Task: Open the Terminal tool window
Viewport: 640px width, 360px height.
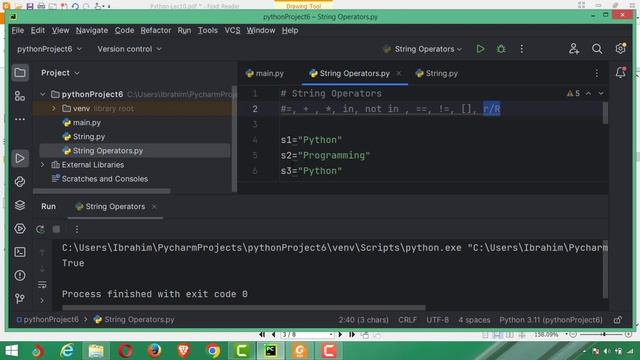Action: [20, 252]
